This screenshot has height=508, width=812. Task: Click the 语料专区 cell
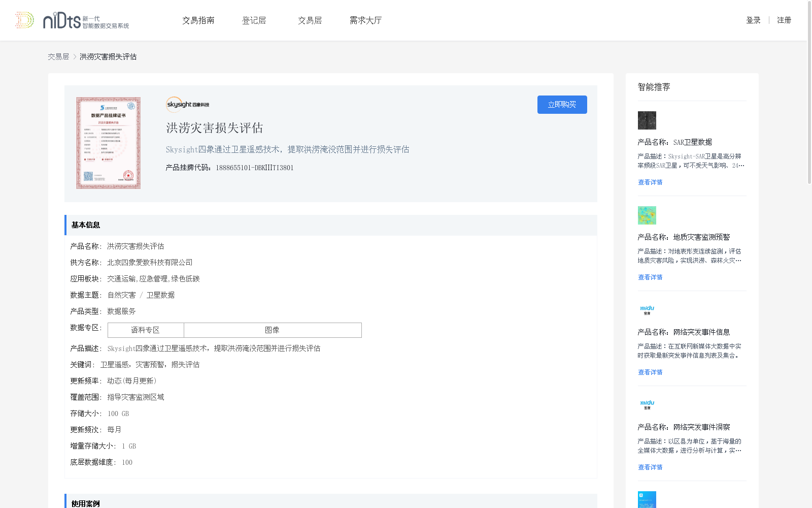point(146,330)
